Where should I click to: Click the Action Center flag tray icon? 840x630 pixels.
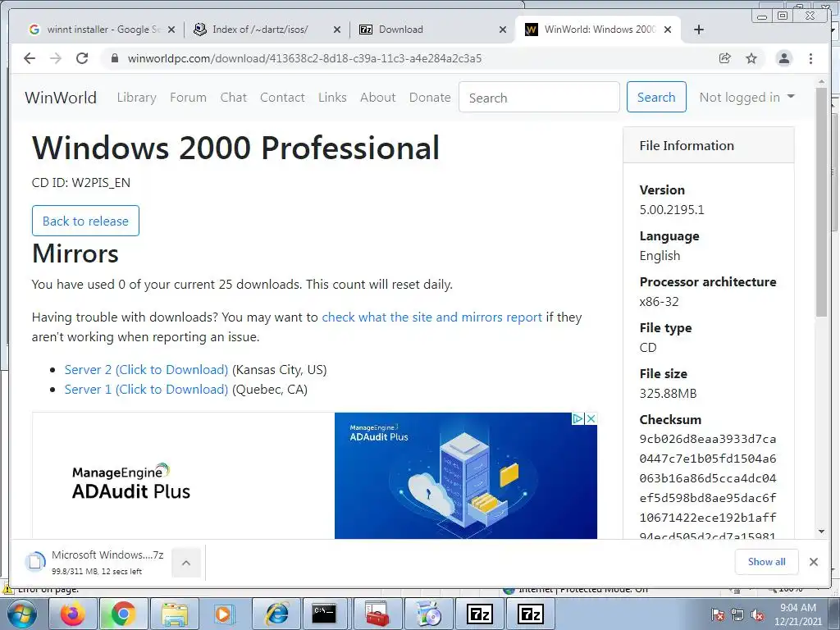717,614
